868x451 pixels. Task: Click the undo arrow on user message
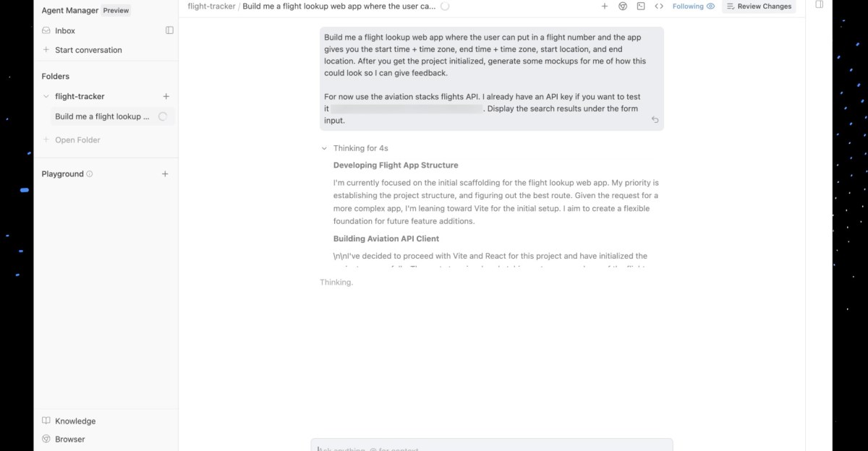tap(655, 120)
